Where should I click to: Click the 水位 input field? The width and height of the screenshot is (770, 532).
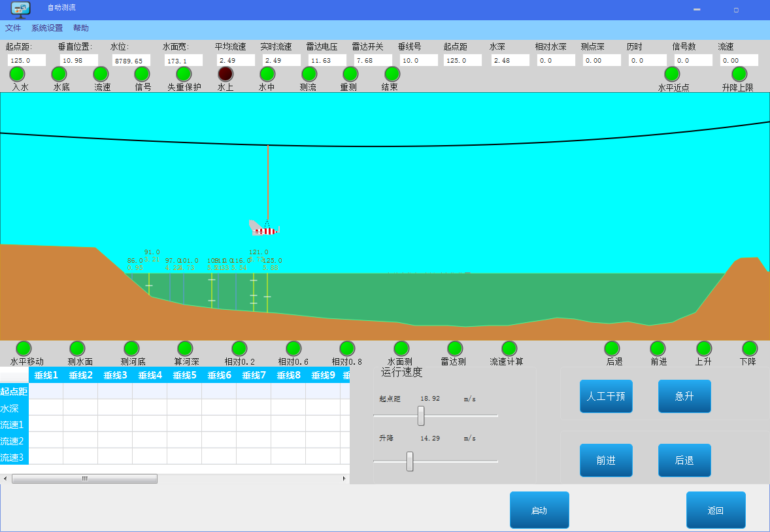tap(131, 60)
